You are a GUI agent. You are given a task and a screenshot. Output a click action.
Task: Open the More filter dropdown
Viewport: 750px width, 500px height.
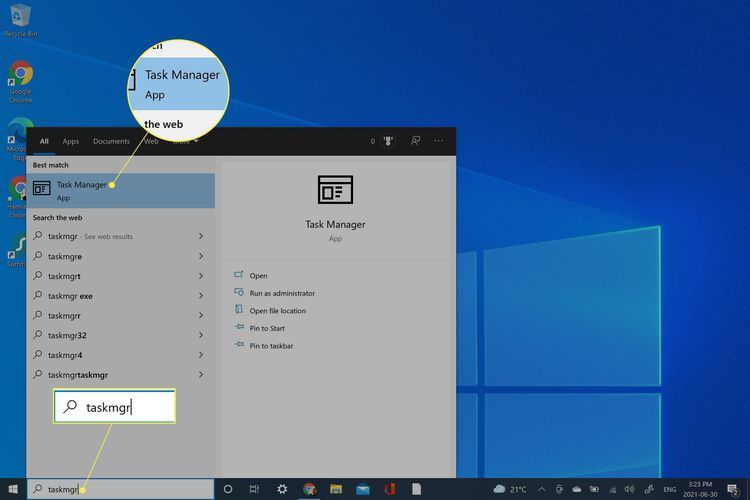click(x=184, y=141)
